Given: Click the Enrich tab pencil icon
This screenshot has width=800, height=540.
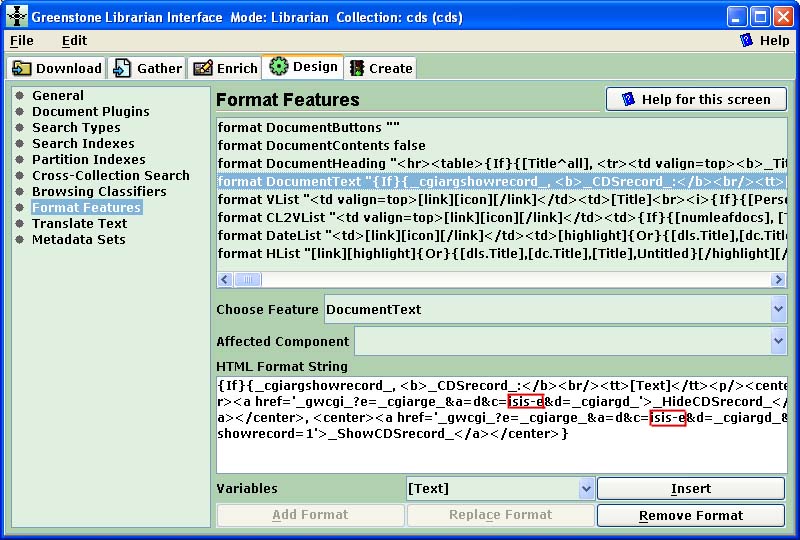Looking at the screenshot, I should (x=203, y=68).
